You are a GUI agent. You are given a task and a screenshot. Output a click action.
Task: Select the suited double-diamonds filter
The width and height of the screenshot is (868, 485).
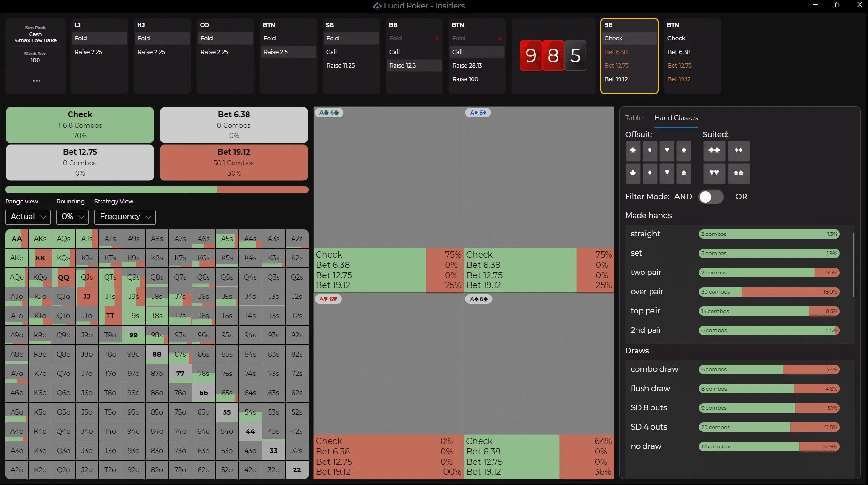[738, 151]
